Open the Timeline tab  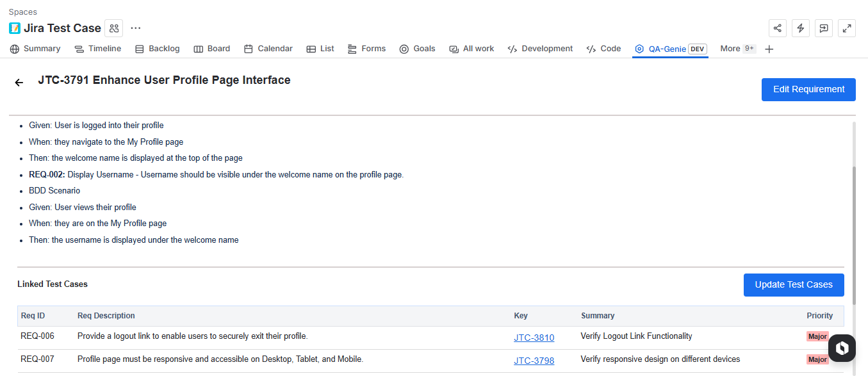coord(97,49)
